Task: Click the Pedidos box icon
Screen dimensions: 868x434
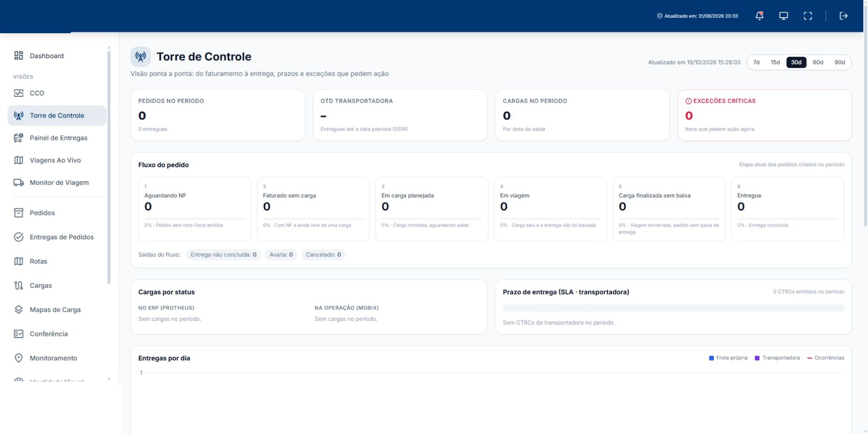Action: [19, 213]
